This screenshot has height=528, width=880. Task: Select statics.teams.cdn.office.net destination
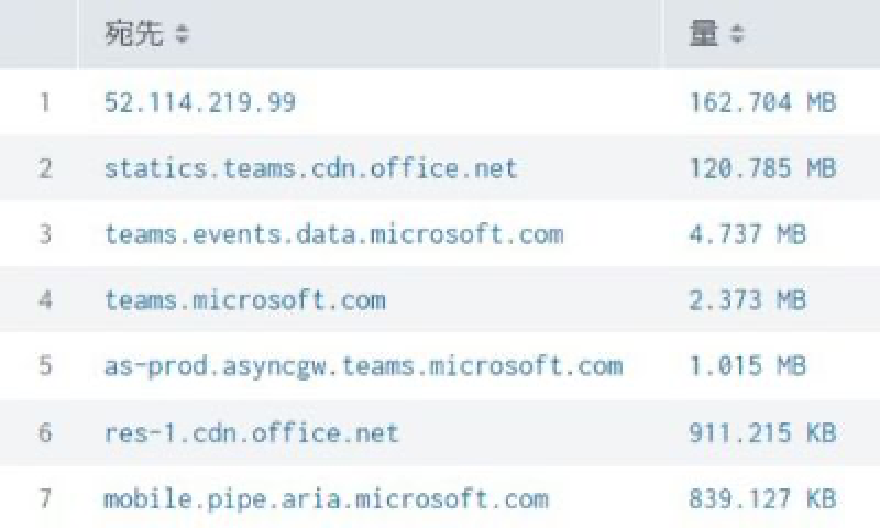point(311,168)
